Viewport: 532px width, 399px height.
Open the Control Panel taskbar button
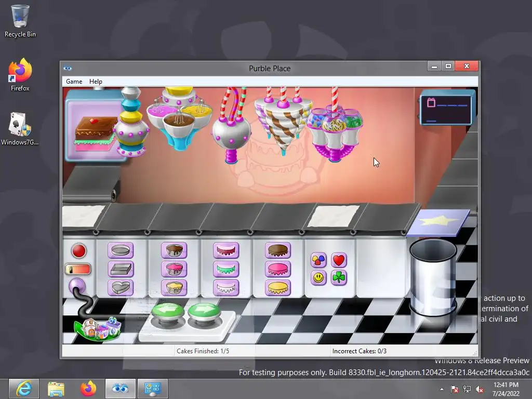(153, 389)
